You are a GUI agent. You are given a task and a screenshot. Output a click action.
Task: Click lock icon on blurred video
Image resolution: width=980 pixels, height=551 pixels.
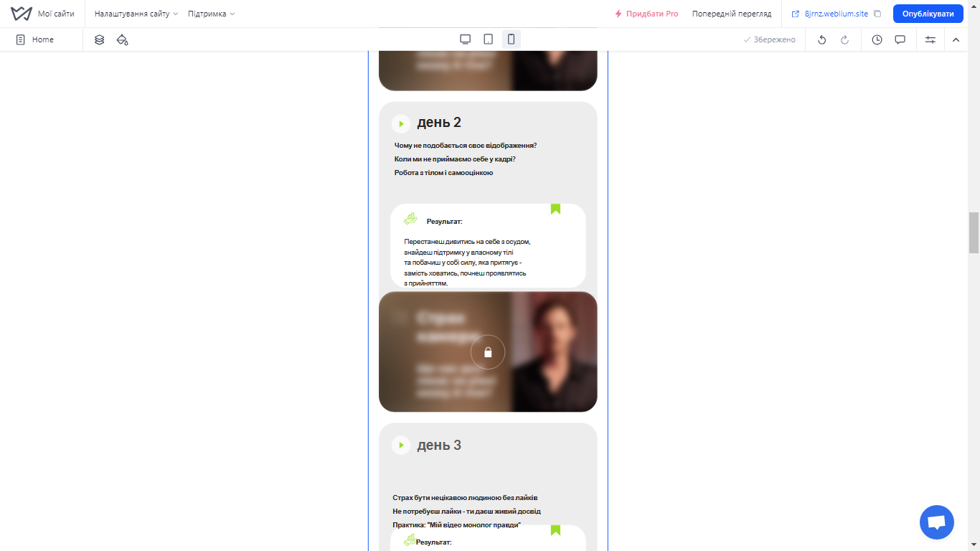[488, 352]
